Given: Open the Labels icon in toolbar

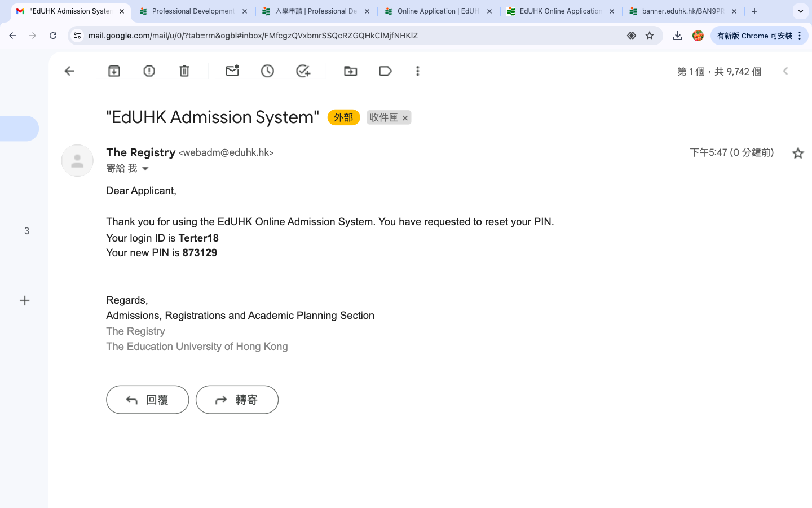Looking at the screenshot, I should coord(386,71).
